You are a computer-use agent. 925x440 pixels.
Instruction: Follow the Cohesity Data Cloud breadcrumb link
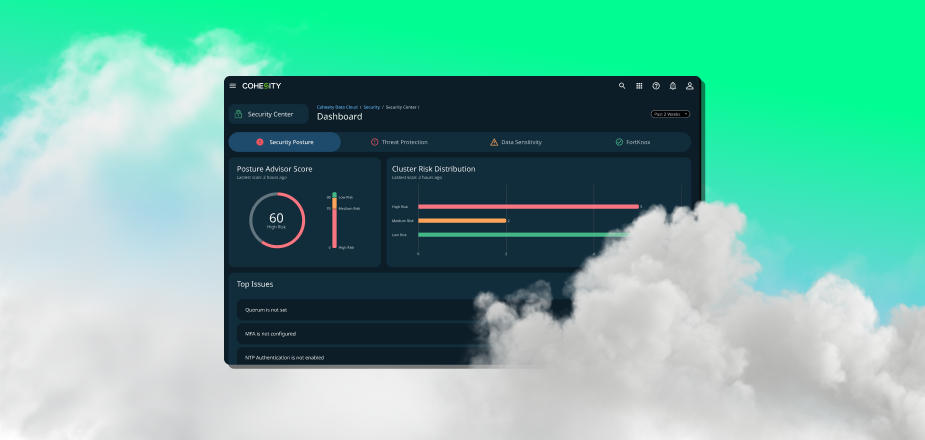click(x=337, y=107)
